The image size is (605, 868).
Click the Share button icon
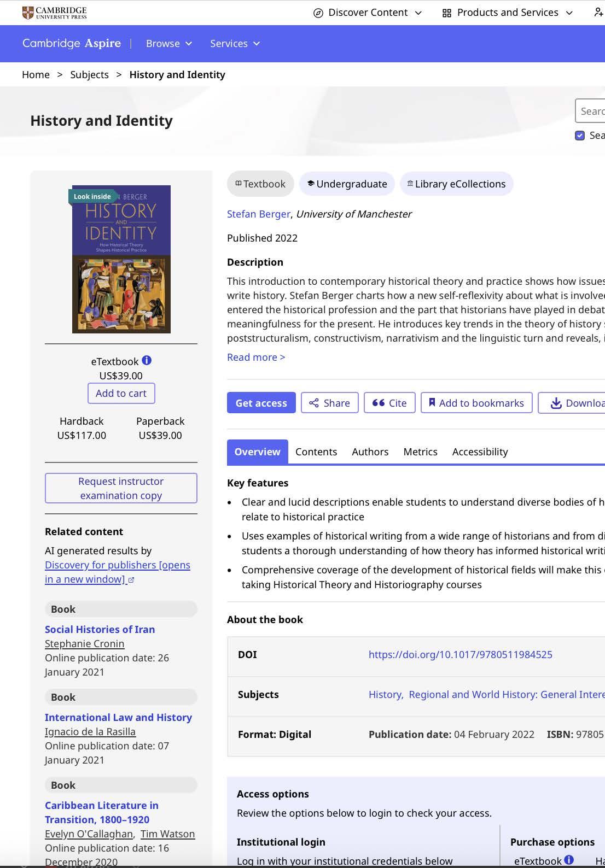pos(314,403)
